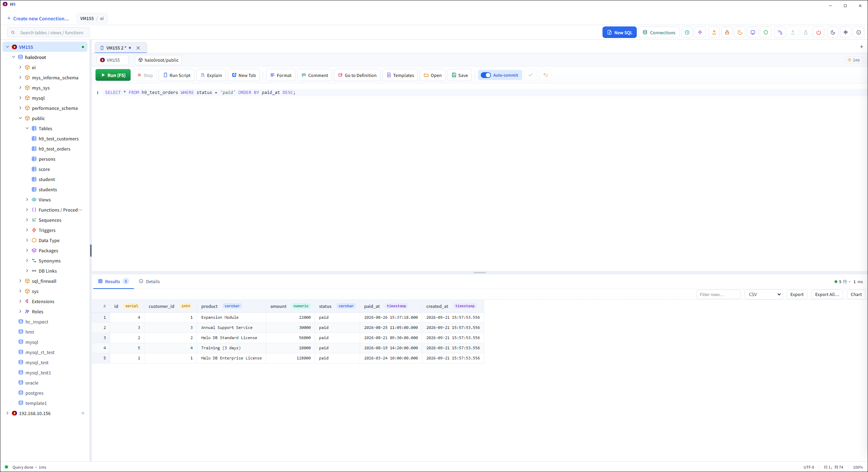Open the persons table in the tree

(x=47, y=159)
